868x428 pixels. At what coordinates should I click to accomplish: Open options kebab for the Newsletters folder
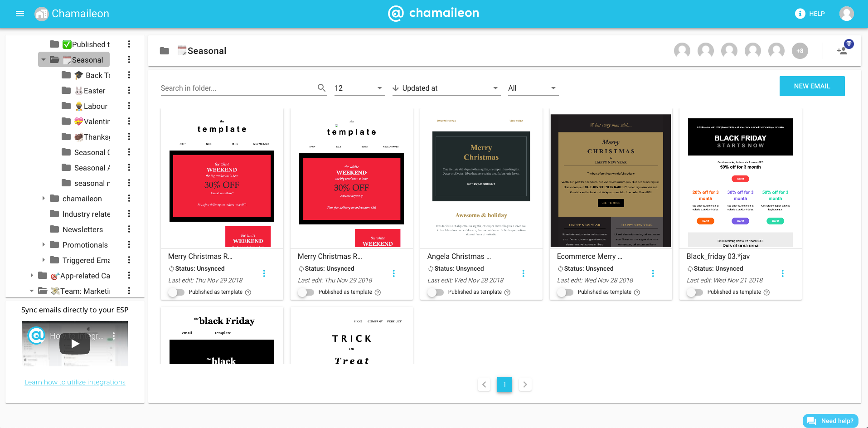click(129, 229)
